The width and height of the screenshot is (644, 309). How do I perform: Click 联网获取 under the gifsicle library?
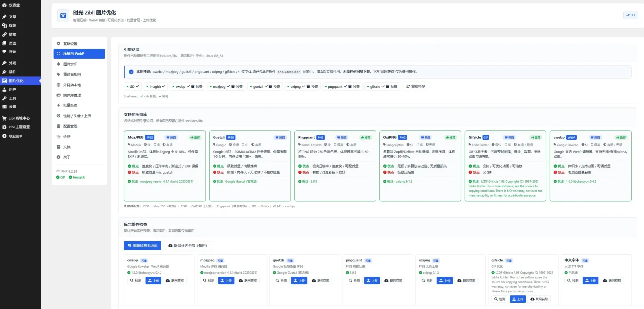[x=539, y=299]
